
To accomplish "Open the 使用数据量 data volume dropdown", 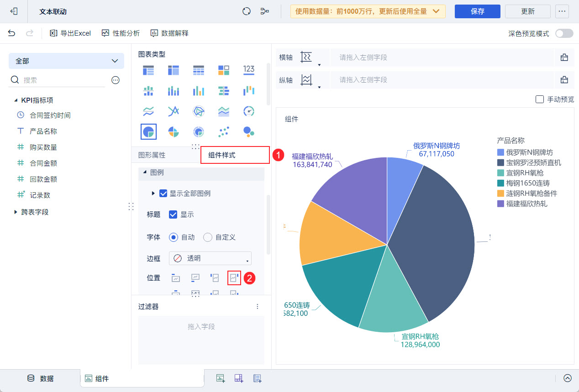I will point(368,11).
